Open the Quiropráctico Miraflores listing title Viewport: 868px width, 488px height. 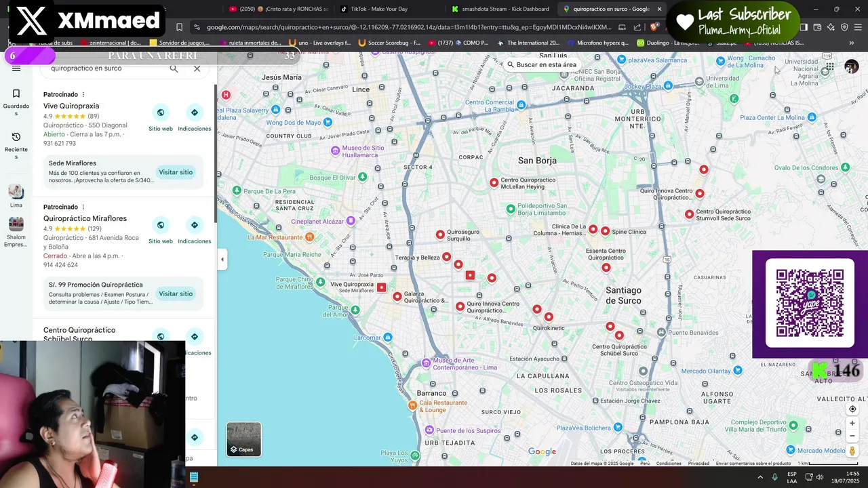point(85,218)
